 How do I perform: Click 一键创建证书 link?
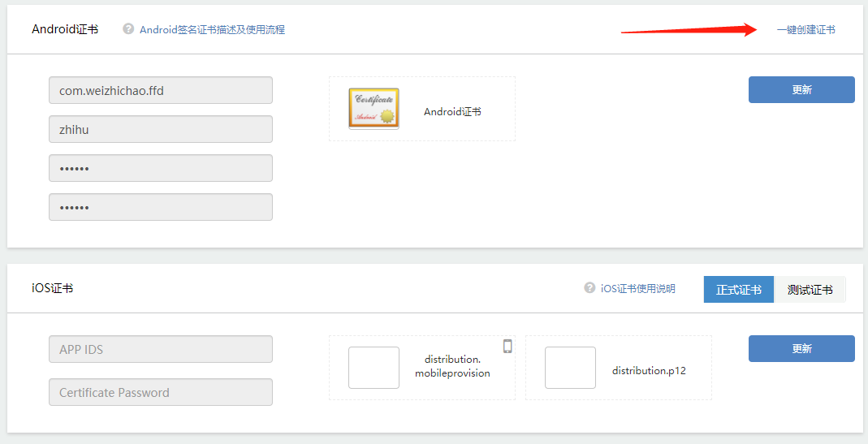point(806,30)
